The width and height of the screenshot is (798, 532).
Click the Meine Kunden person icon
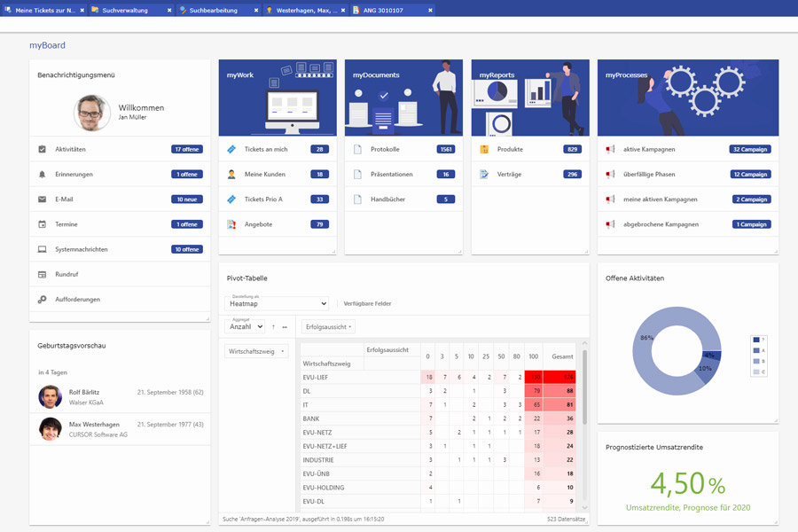(231, 175)
